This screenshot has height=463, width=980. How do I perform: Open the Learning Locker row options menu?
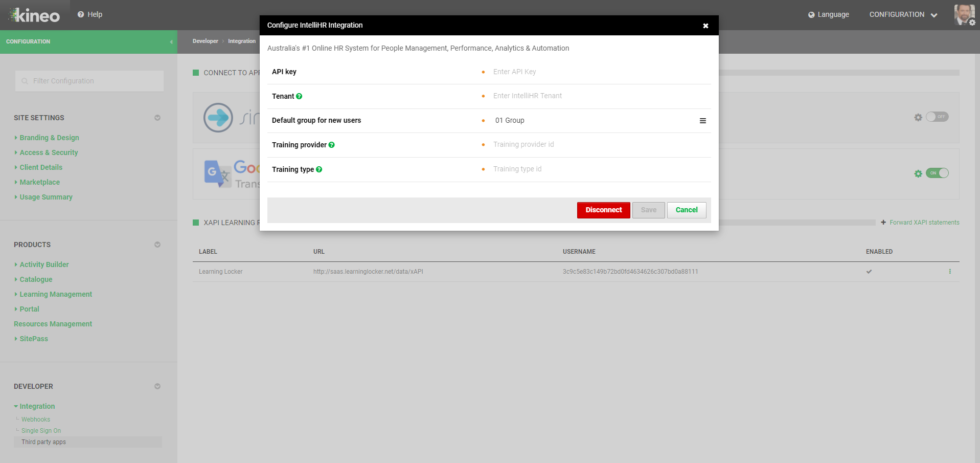[x=950, y=272]
